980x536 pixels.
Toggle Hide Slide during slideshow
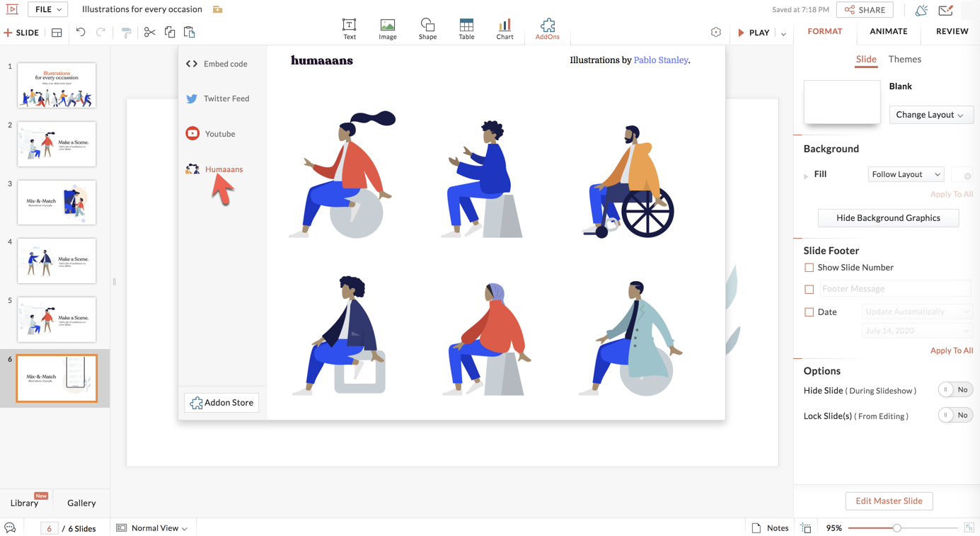coord(955,389)
